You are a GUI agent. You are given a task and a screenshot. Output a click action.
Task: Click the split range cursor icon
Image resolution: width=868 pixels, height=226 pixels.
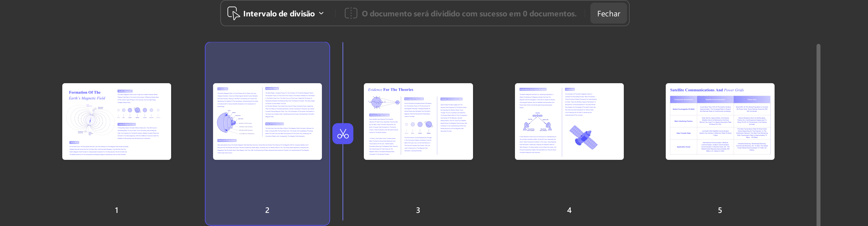click(233, 13)
